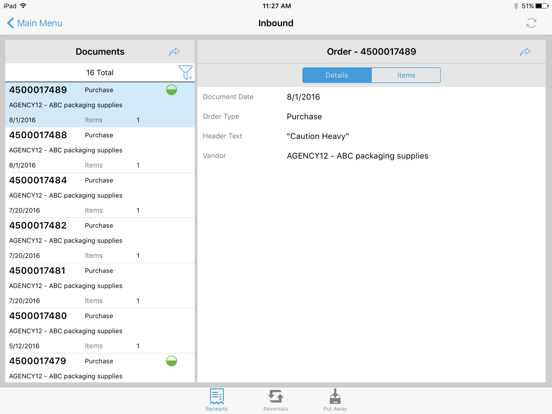Click the Order - 4500017489 title
Screen dimensions: 552x414
pyautogui.click(x=371, y=52)
